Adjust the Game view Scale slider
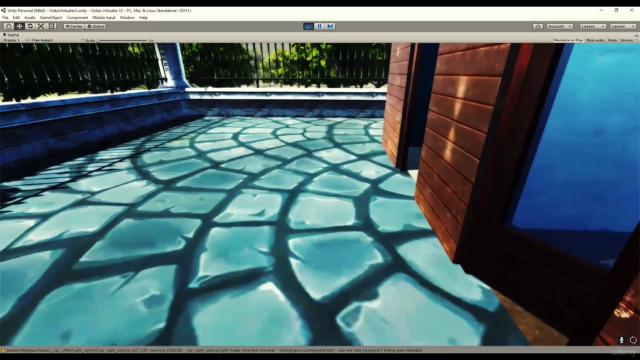Image resolution: width=640 pixels, height=360 pixels. point(122,40)
